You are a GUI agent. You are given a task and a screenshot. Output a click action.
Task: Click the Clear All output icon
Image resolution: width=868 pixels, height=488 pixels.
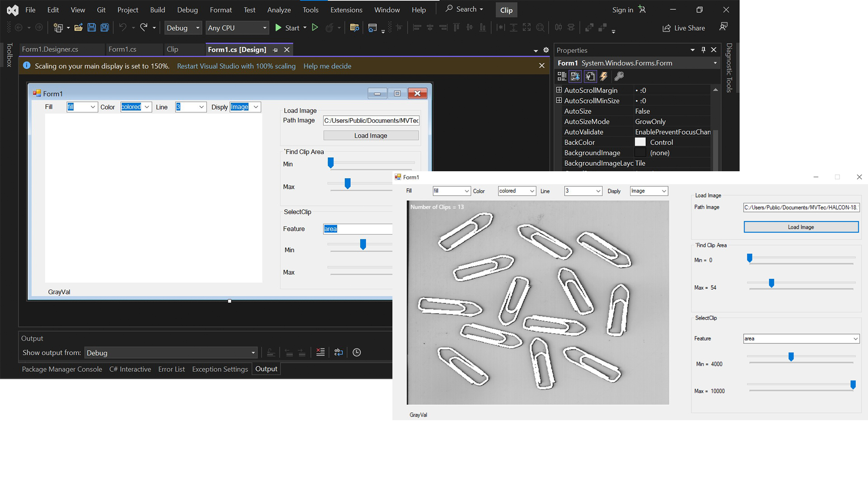point(321,352)
